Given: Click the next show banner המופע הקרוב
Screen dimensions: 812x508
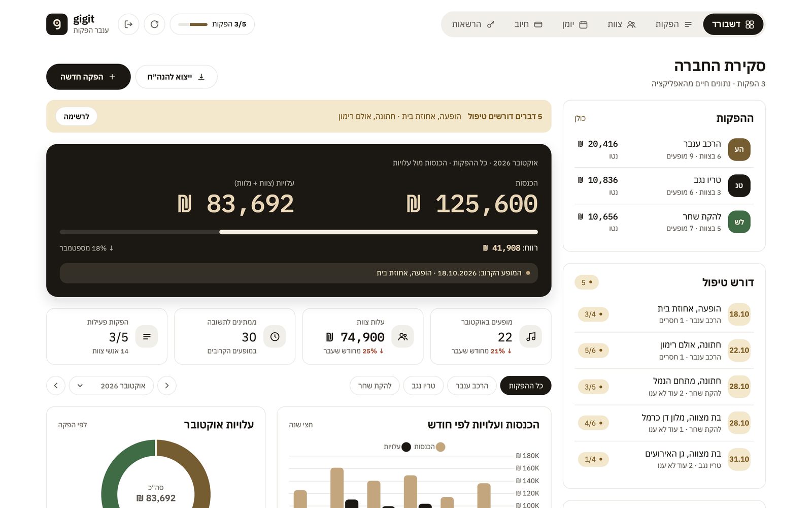Looking at the screenshot, I should tap(299, 273).
